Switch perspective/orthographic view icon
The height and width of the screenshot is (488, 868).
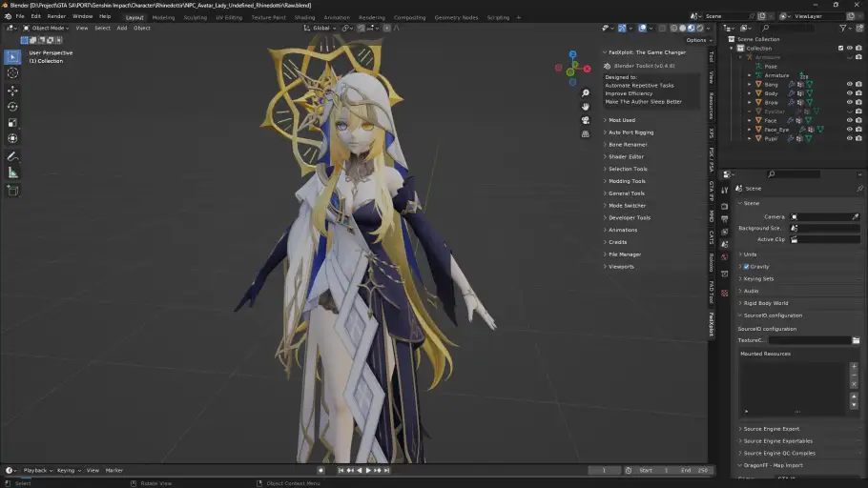pos(585,133)
